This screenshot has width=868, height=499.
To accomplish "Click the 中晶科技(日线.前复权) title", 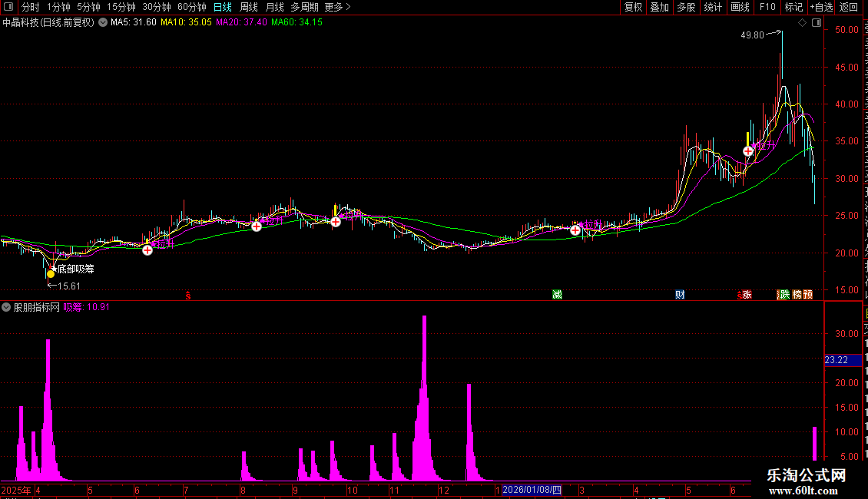I will tap(48, 23).
